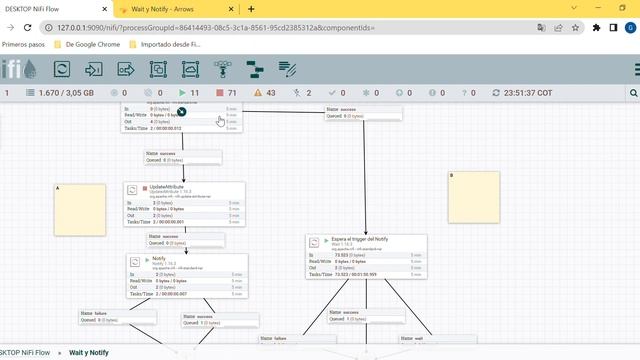Image resolution: width=640 pixels, height=360 pixels.
Task: Click the queued 1.670 / 3,05 GB status
Action: (x=60, y=93)
